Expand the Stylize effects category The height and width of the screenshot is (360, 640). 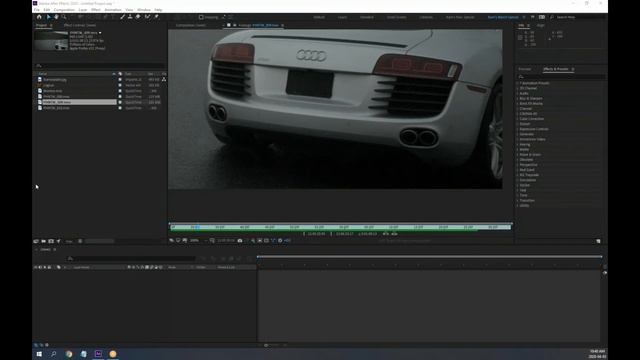(518, 185)
